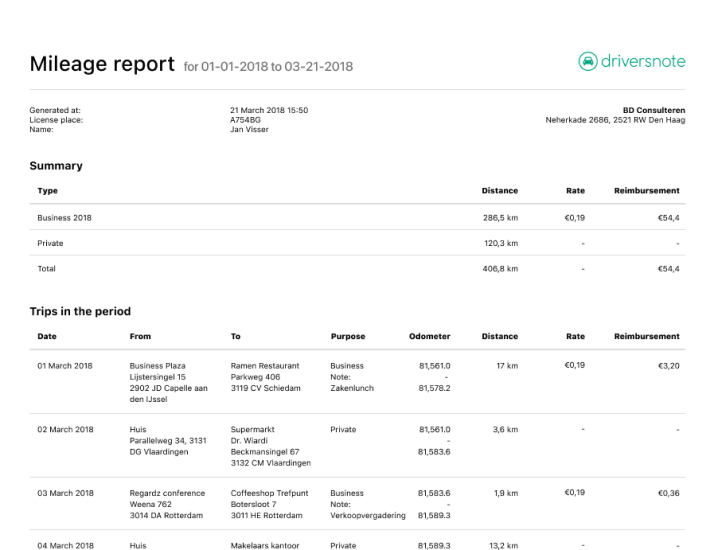Click the 'Purpose' column header

coord(348,336)
